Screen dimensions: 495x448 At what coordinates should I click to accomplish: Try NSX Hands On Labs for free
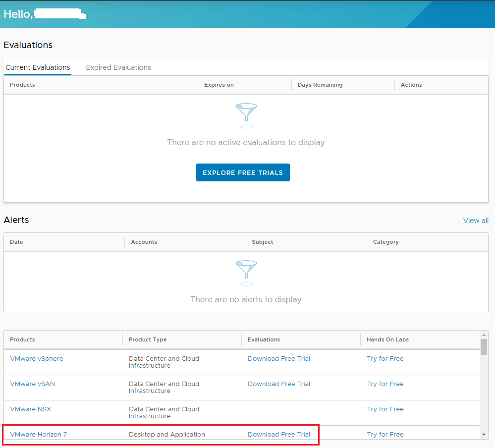tap(385, 409)
